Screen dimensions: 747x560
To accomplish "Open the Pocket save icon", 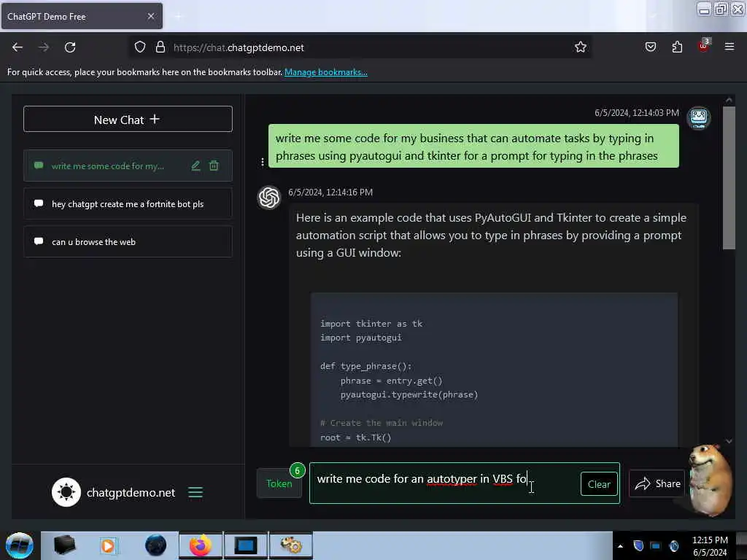I will [650, 47].
